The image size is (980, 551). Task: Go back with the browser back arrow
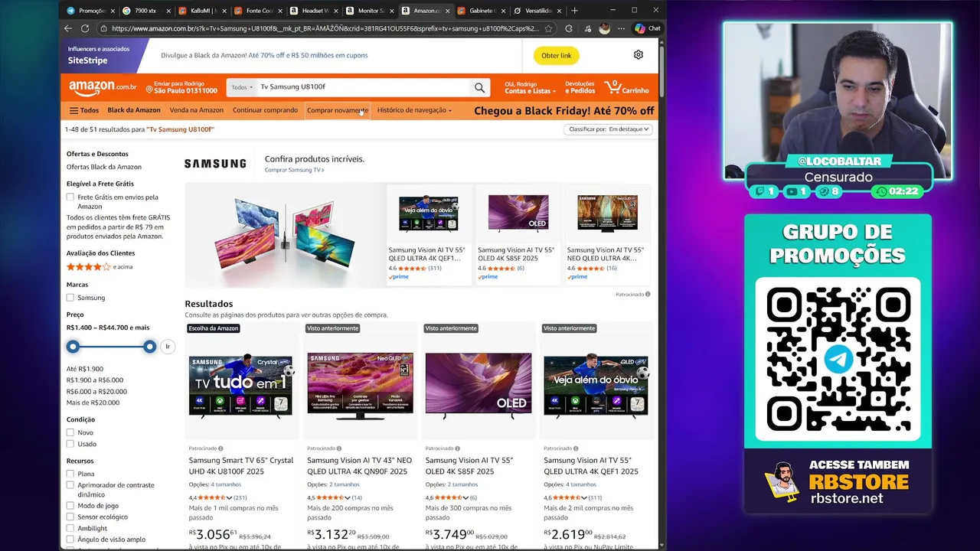click(68, 28)
